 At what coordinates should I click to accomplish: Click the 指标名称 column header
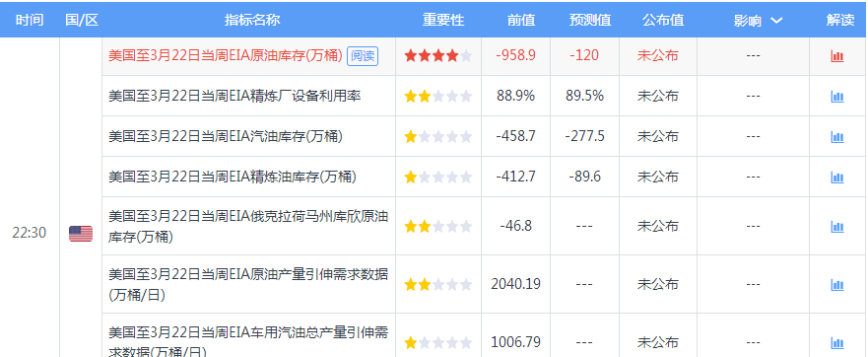pos(252,21)
